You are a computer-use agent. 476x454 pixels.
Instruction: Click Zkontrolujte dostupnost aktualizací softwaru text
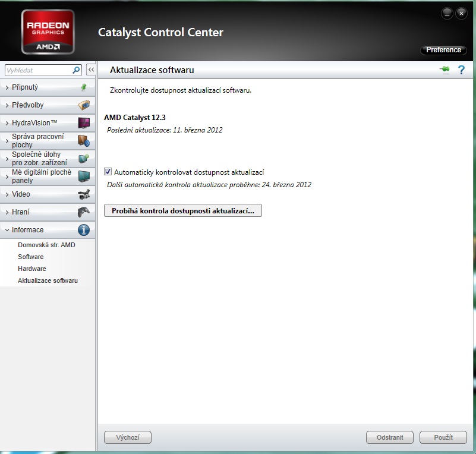pyautogui.click(x=181, y=90)
